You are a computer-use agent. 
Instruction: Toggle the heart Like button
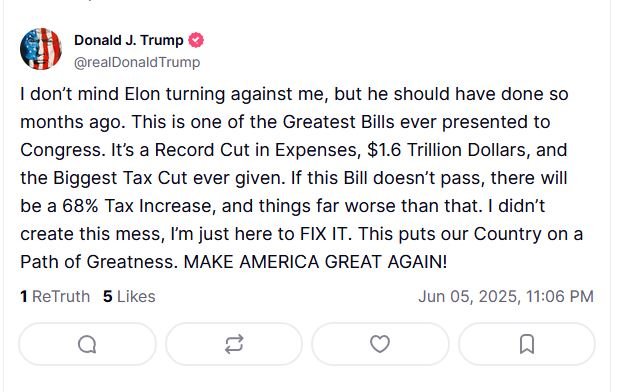click(380, 344)
